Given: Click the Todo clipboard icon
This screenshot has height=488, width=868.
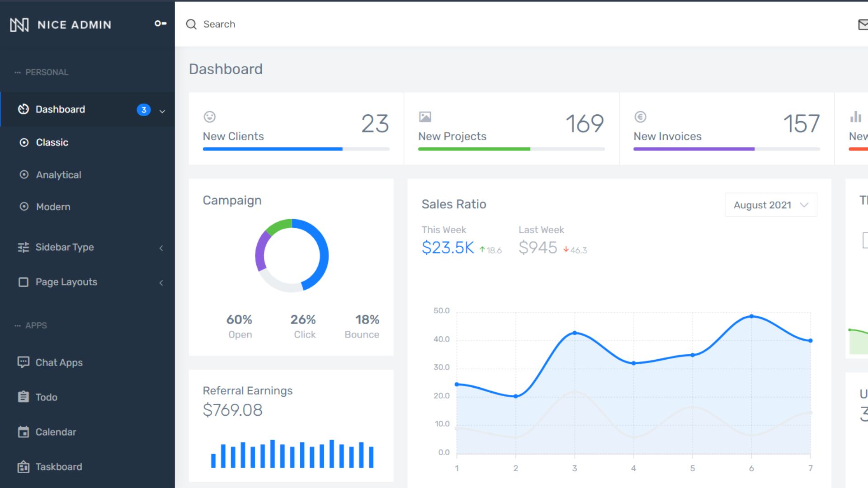Looking at the screenshot, I should [23, 397].
